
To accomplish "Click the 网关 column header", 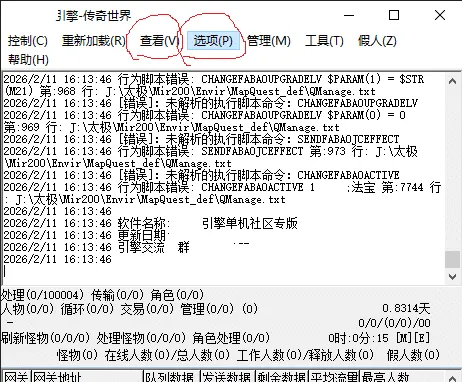I will tap(16, 377).
